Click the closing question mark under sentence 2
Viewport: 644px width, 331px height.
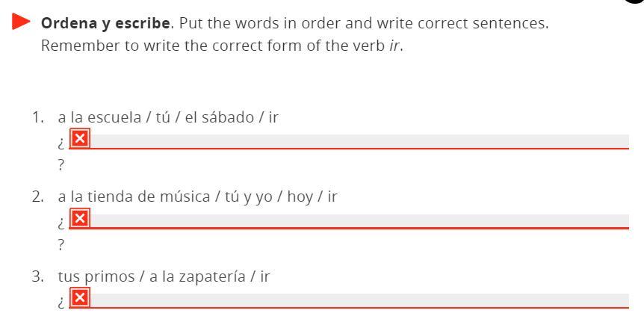[61, 245]
